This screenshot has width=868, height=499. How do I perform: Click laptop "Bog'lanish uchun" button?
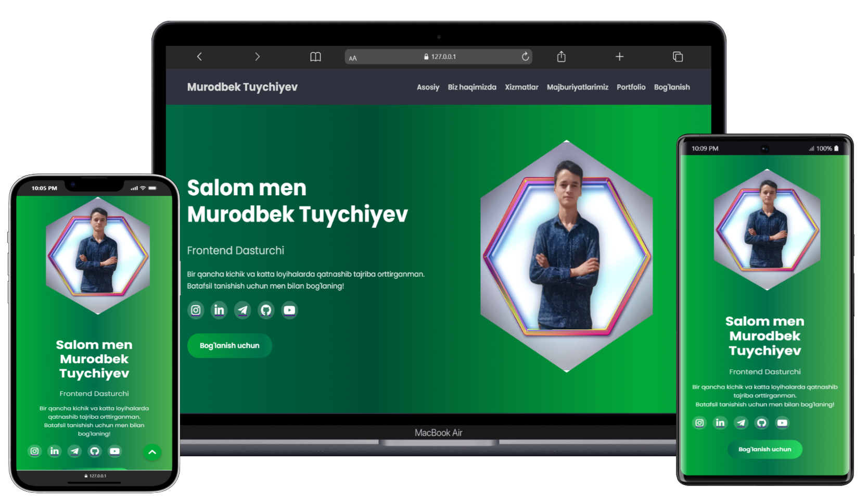229,346
